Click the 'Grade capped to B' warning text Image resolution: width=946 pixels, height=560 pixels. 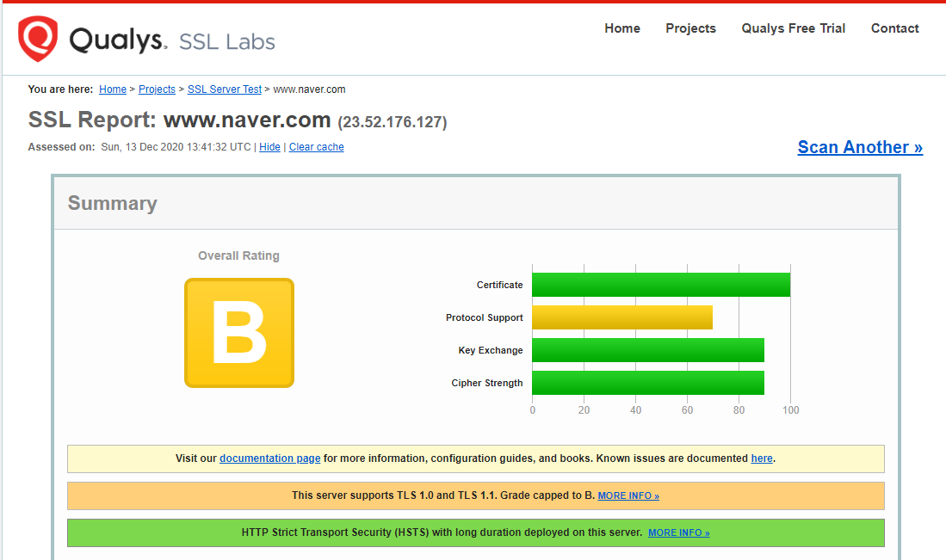tap(547, 495)
